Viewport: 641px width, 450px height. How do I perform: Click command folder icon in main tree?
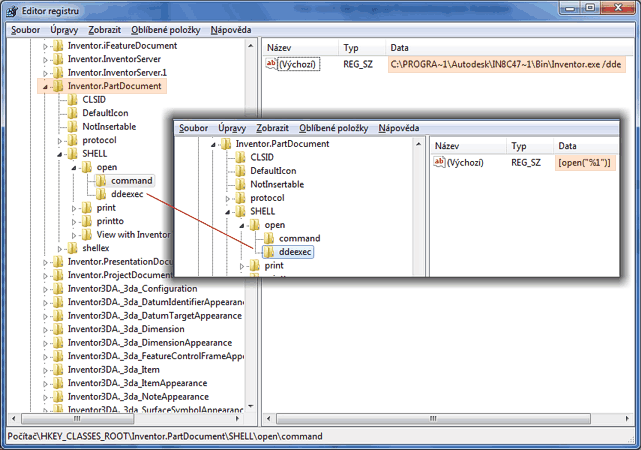pyautogui.click(x=101, y=180)
